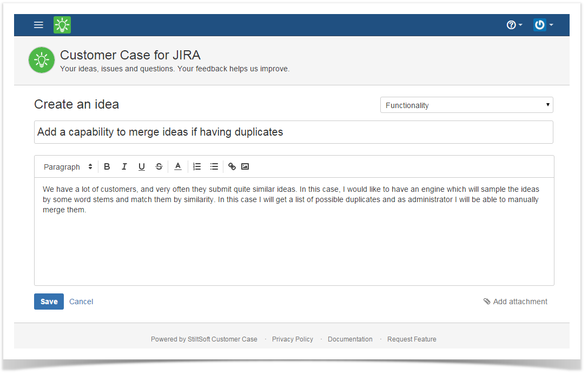Cancel idea creation
The width and height of the screenshot is (588, 375).
(x=81, y=302)
